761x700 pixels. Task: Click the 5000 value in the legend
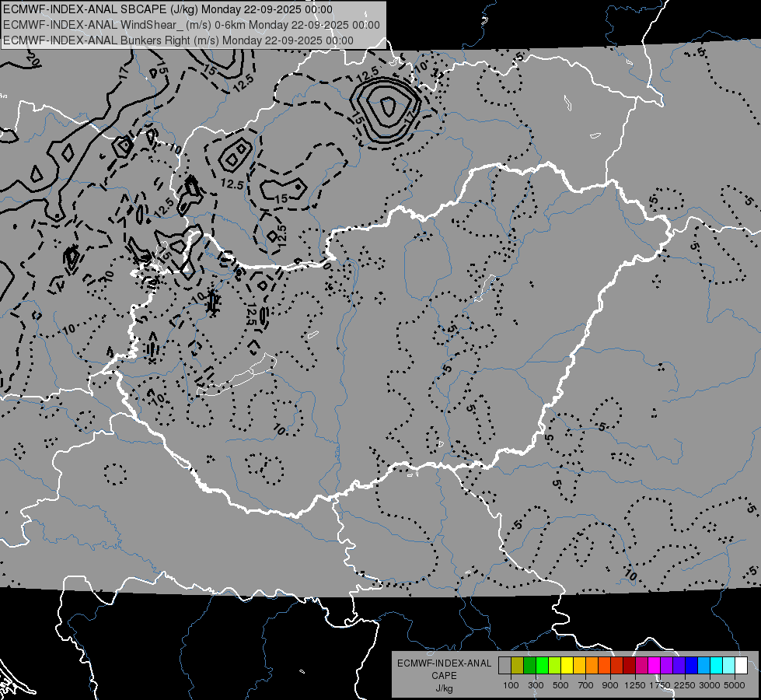pyautogui.click(x=735, y=685)
